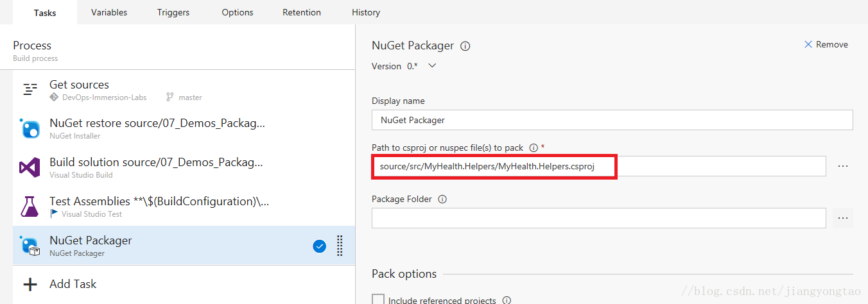Screen dimensions: 868x304
Task: Click the repository diamond icon
Action: (54, 97)
